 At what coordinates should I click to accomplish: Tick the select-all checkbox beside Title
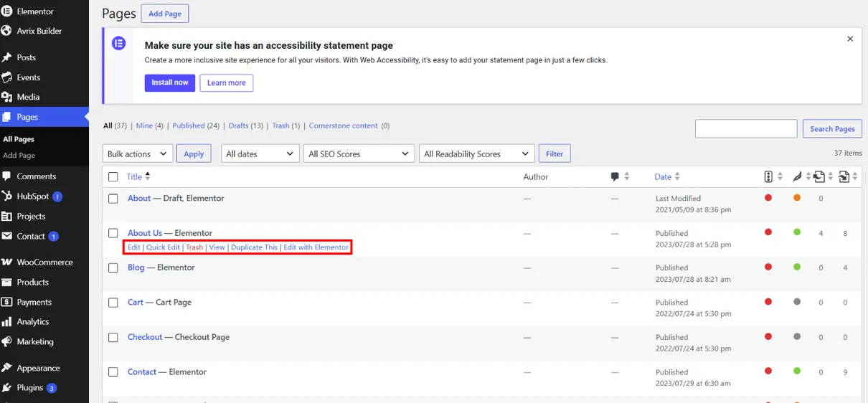coord(113,176)
